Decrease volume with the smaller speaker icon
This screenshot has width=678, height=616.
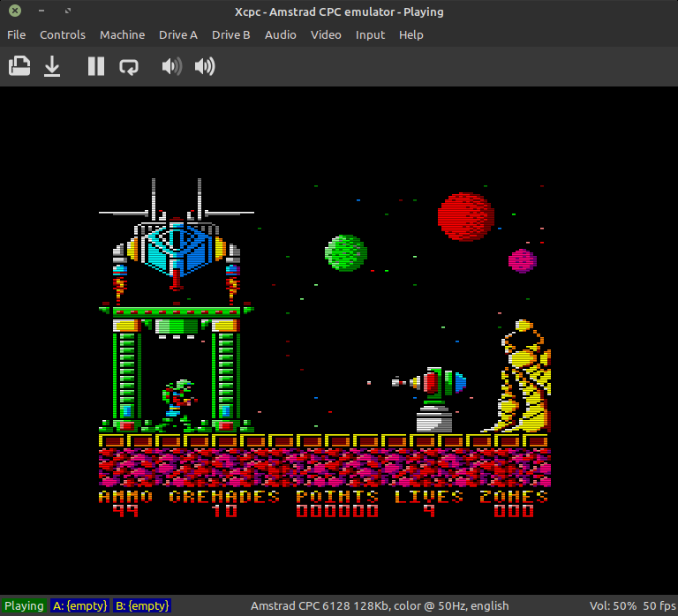(x=171, y=66)
